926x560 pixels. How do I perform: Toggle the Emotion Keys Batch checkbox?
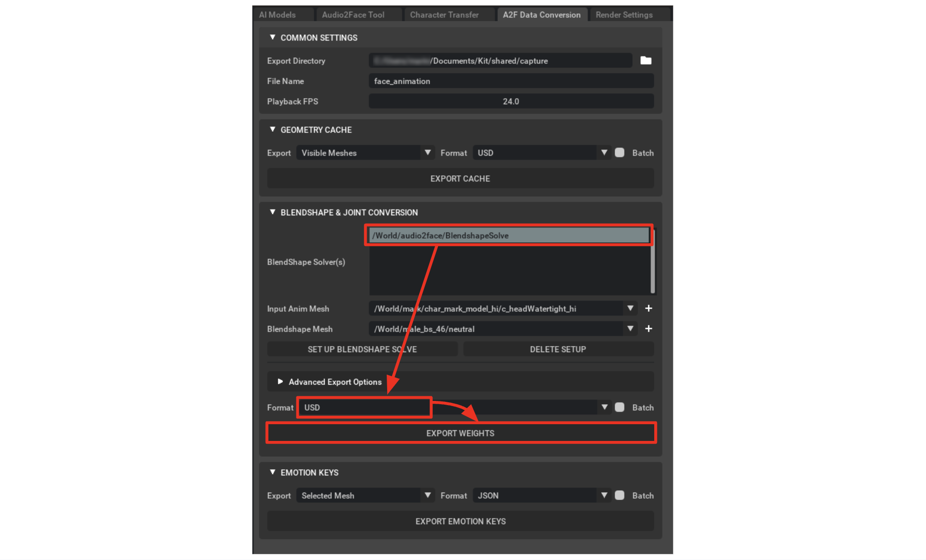point(615,496)
